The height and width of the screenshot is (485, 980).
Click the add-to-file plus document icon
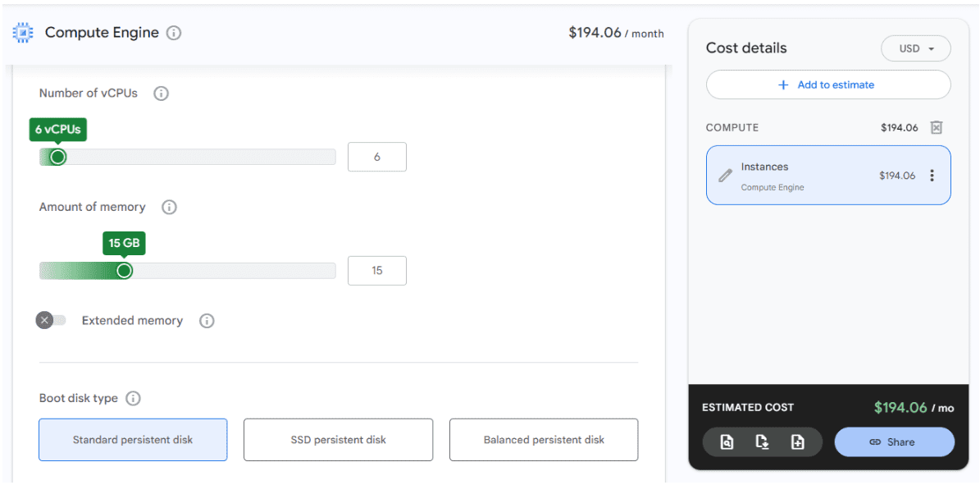tap(797, 442)
